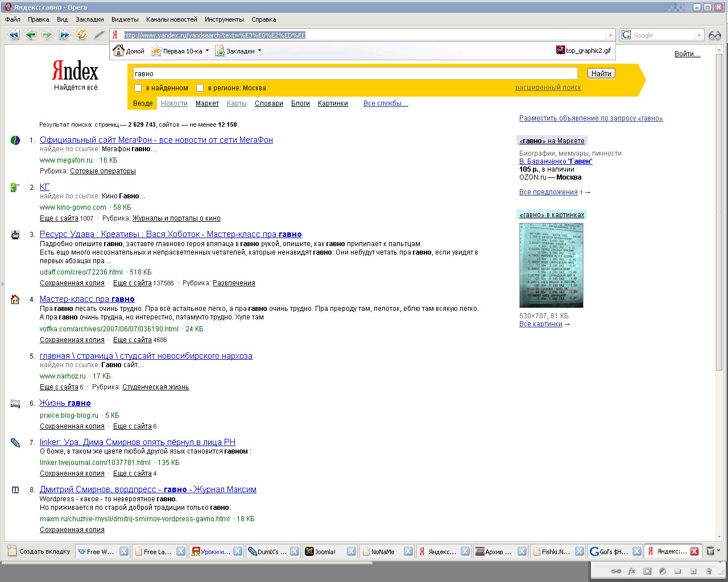Go forward with green right arrow
This screenshot has width=728, height=582.
click(x=47, y=35)
